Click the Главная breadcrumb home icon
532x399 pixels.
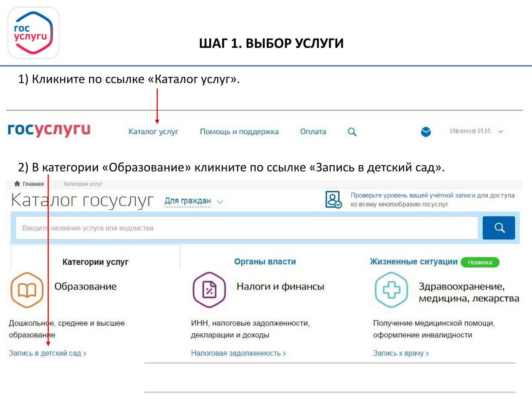click(x=17, y=184)
